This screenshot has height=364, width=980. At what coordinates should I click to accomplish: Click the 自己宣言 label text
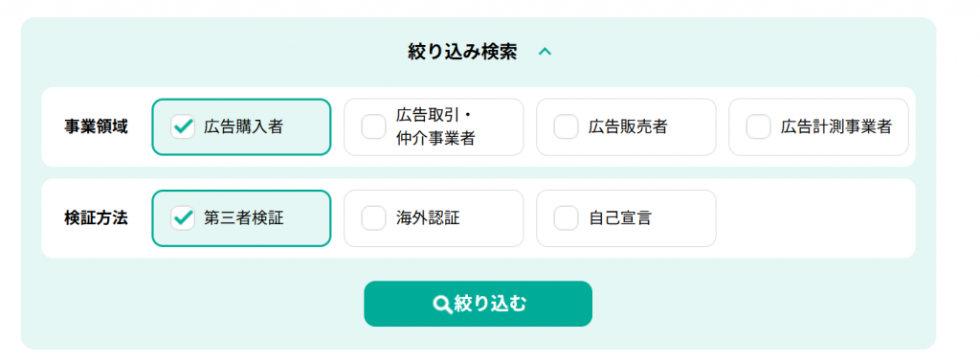[x=620, y=218]
